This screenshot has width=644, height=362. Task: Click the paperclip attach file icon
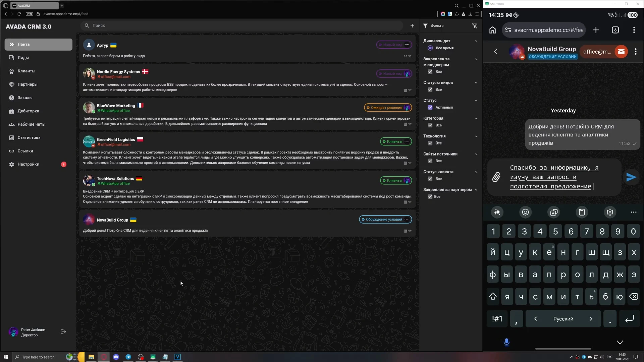496,177
